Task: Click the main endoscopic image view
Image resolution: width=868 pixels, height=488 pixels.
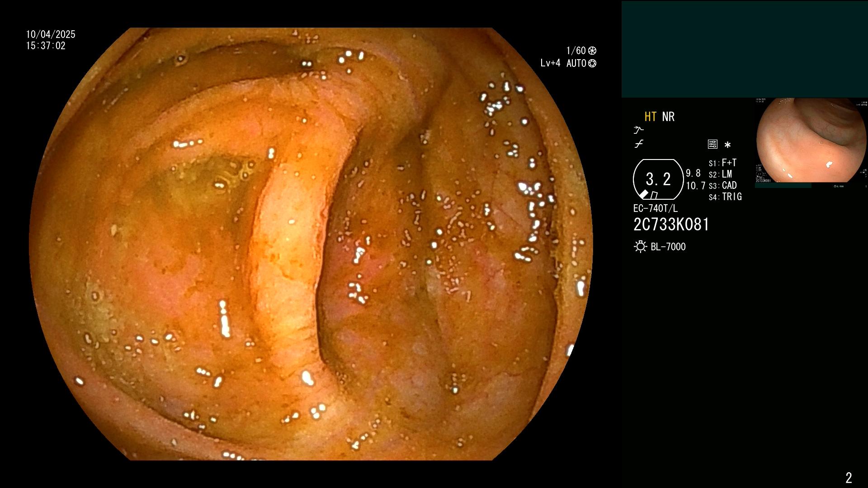Action: (311, 244)
